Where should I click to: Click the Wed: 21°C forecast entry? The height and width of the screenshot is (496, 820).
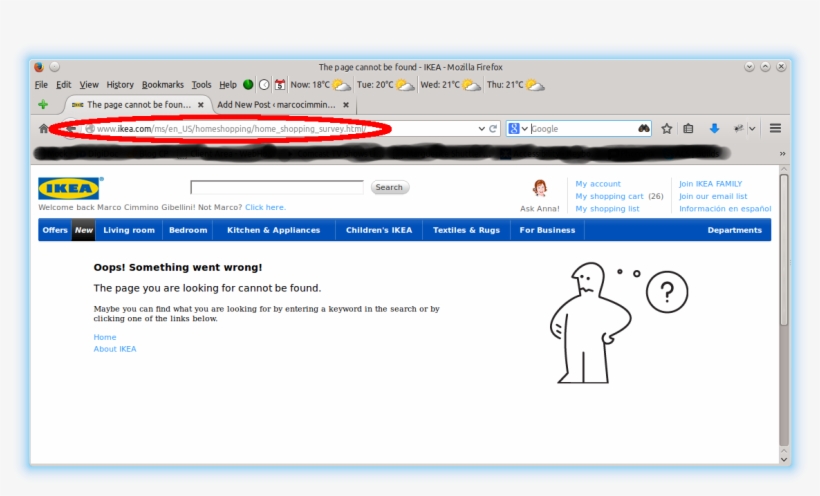450,84
